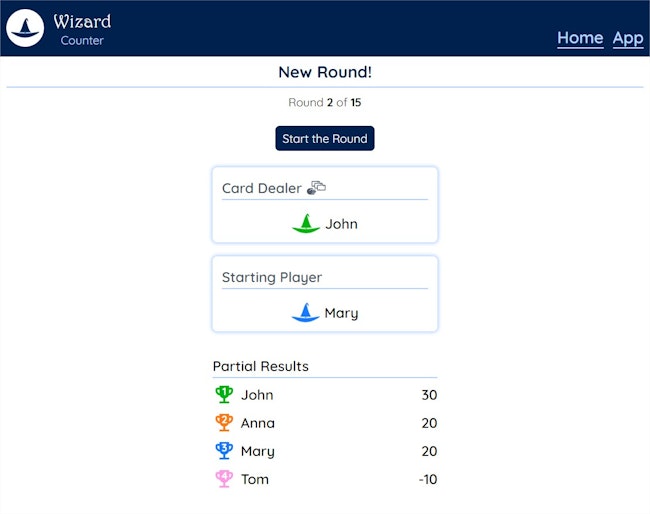Select Anna in Partial Results

click(258, 423)
